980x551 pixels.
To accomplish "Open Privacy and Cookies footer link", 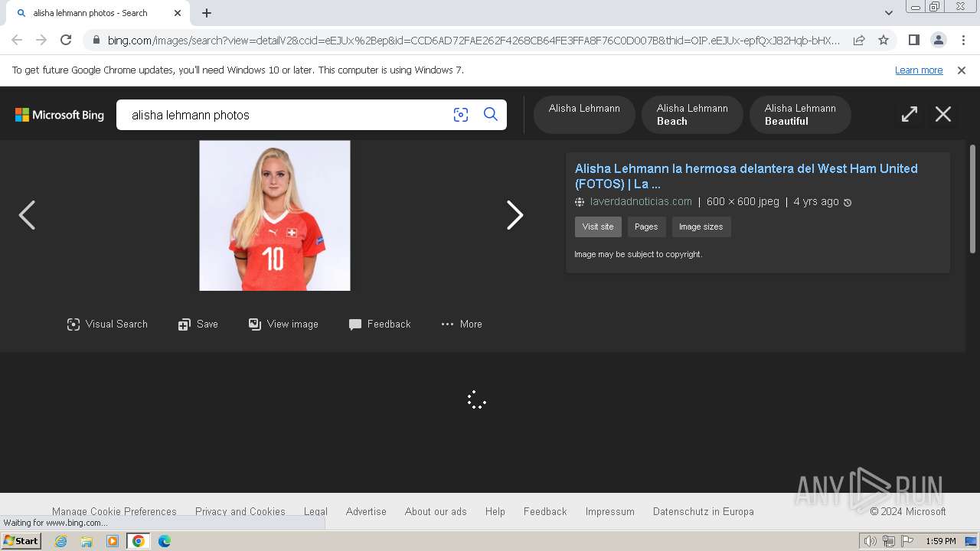I will coord(240,511).
